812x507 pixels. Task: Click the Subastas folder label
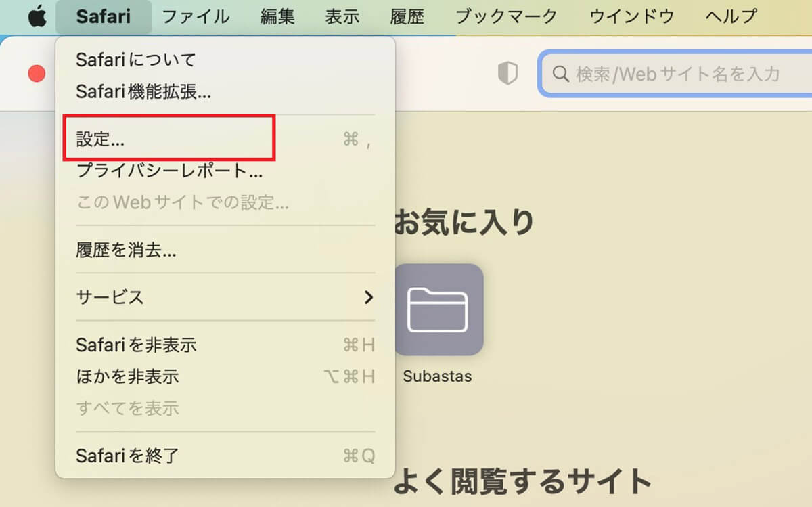tap(437, 376)
